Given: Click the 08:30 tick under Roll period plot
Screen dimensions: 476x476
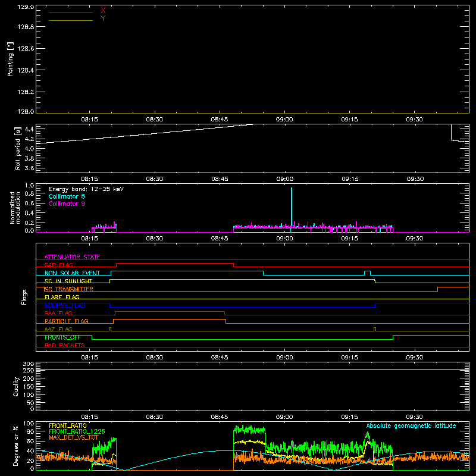Looking at the screenshot, I should (x=155, y=179).
